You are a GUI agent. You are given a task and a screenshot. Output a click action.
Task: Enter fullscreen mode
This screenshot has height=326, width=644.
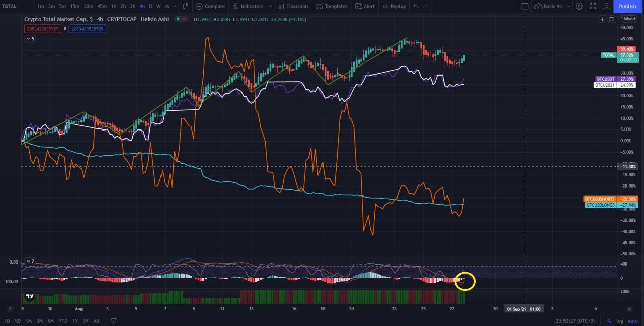pos(593,6)
